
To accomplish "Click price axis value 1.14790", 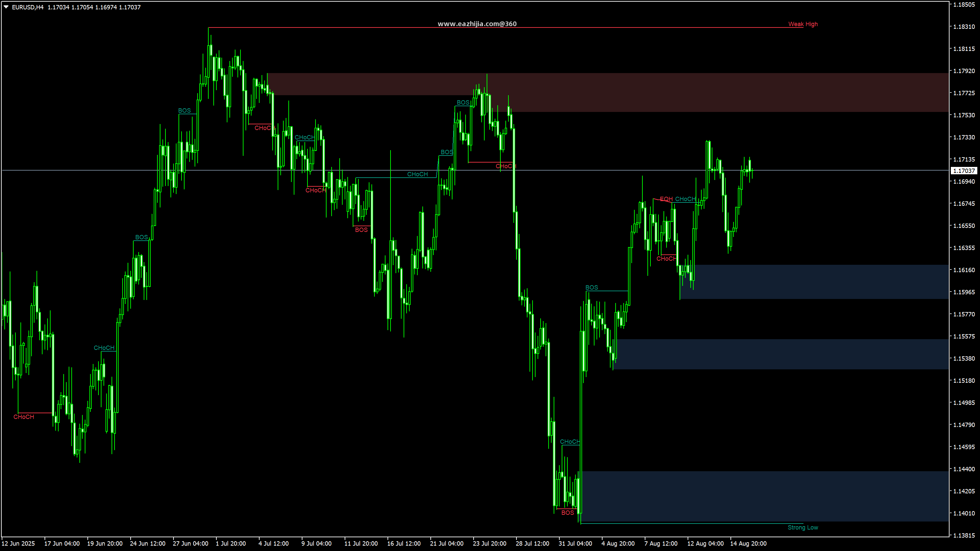I will pyautogui.click(x=964, y=425).
